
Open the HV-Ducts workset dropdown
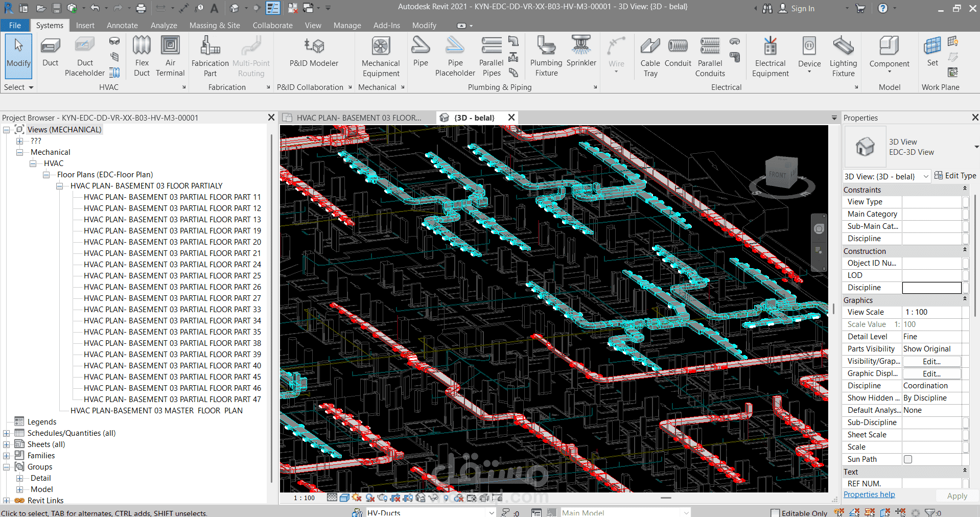tap(492, 513)
